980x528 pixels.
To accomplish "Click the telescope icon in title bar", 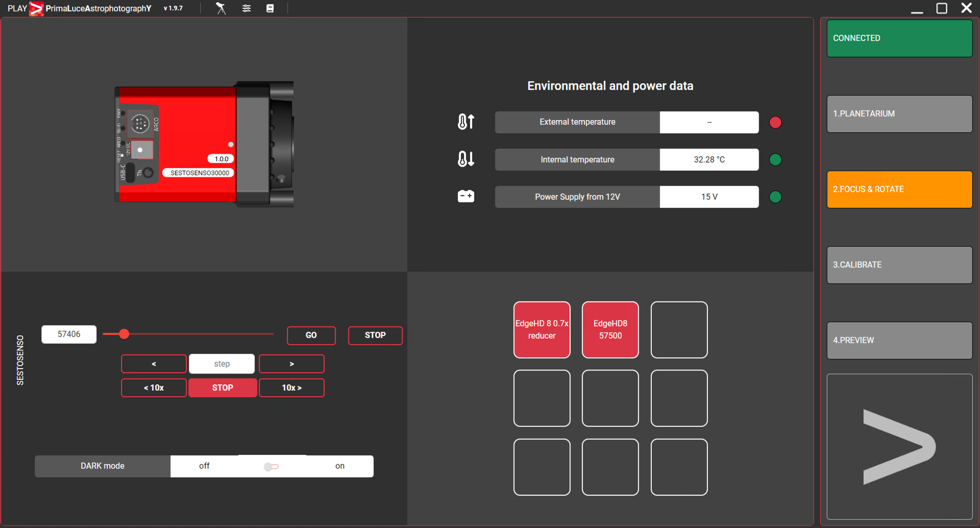I will click(x=221, y=8).
